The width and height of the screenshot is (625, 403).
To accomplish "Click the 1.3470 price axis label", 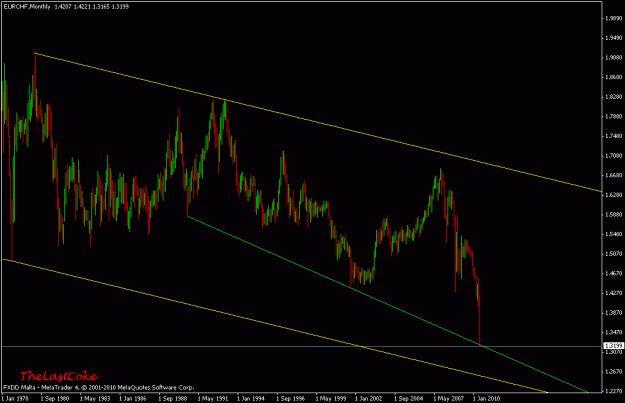I will point(614,332).
